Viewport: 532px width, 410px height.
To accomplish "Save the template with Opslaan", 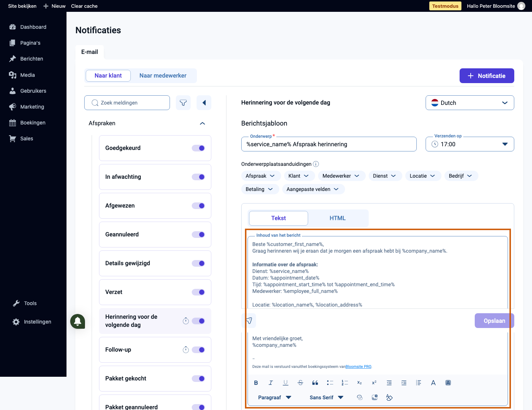I will click(494, 321).
